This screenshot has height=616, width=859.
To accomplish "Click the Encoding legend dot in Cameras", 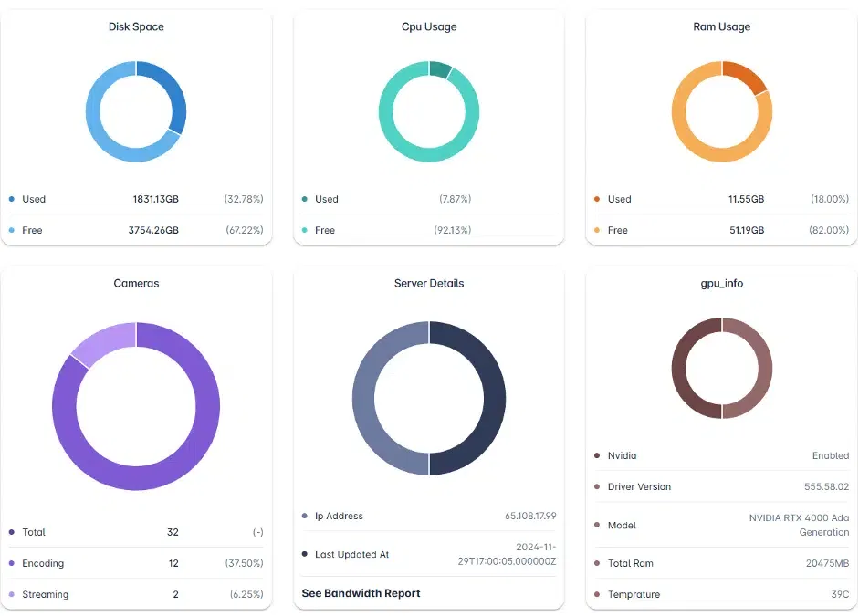I will (11, 563).
